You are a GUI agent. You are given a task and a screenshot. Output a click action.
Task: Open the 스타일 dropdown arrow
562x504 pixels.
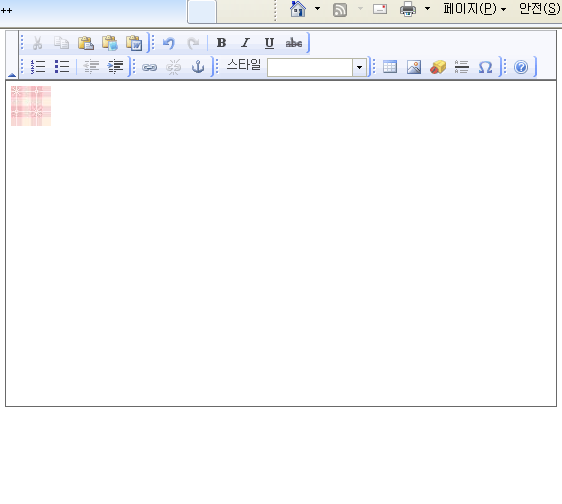(359, 67)
